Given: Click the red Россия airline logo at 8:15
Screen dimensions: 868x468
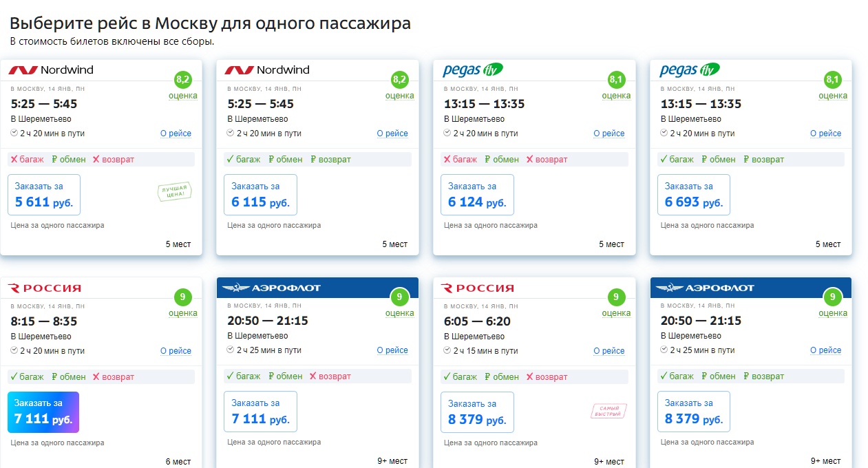Looking at the screenshot, I should [x=45, y=288].
